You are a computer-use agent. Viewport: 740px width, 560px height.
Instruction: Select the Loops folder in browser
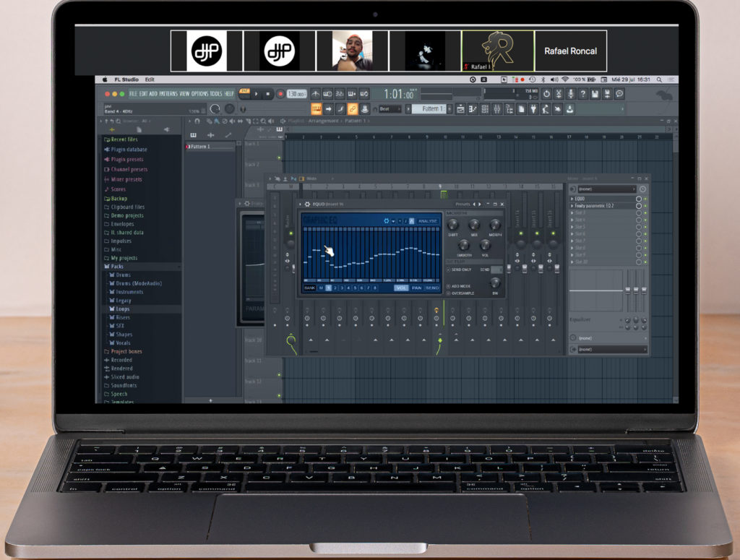tap(123, 309)
